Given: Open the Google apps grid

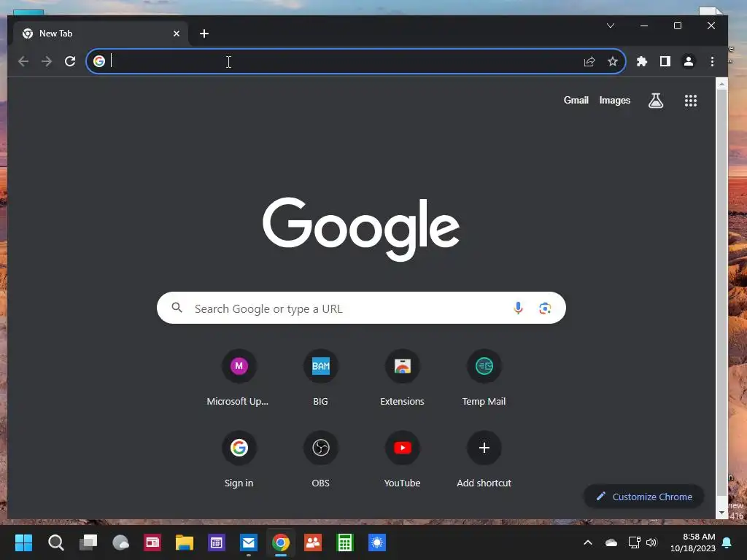Looking at the screenshot, I should (691, 101).
